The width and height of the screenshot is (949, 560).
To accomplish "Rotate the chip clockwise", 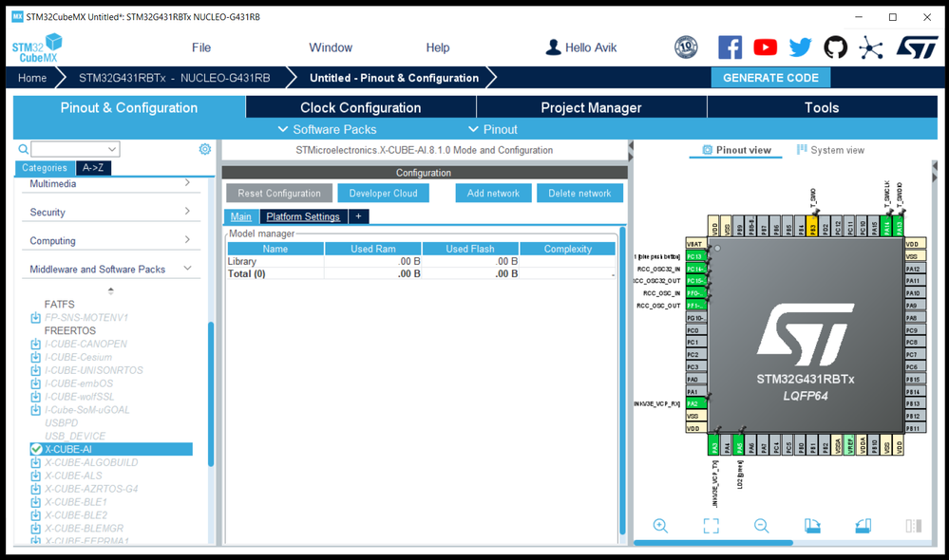I will coord(812,526).
